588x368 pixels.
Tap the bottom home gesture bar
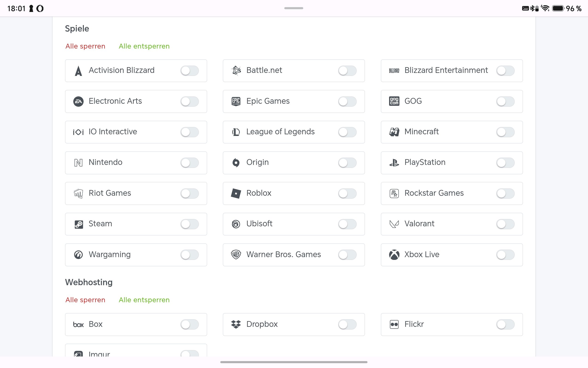point(294,362)
